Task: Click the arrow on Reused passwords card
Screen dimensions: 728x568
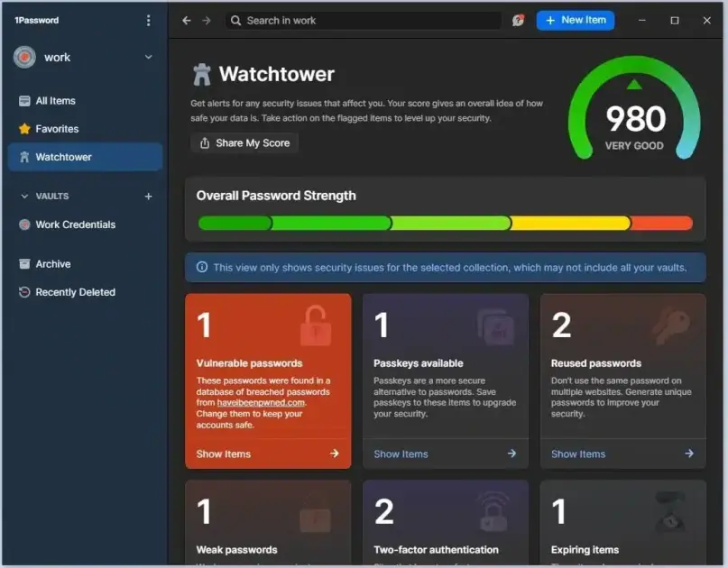Action: pyautogui.click(x=689, y=453)
